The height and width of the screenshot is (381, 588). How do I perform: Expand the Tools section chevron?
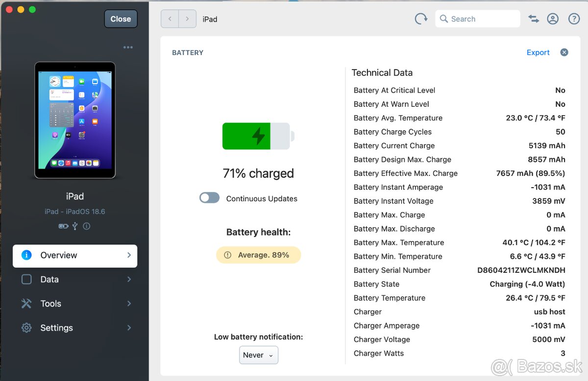129,304
